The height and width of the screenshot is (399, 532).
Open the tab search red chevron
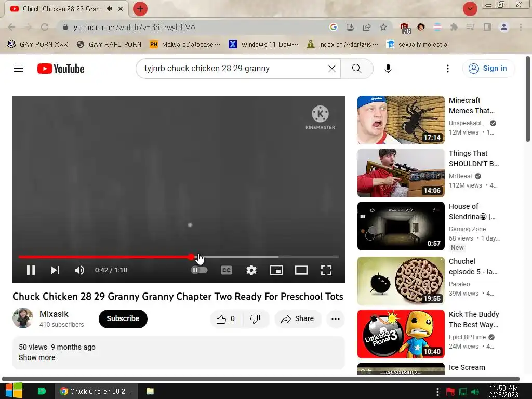470,9
